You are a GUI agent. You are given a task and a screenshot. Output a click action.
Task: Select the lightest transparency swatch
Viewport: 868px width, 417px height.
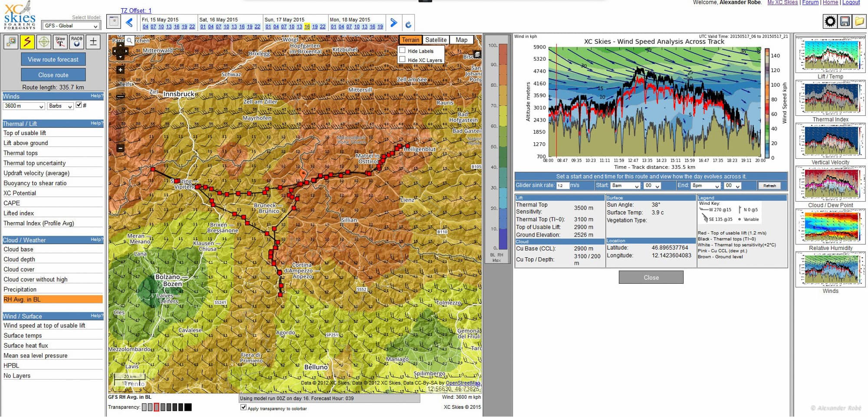click(144, 407)
